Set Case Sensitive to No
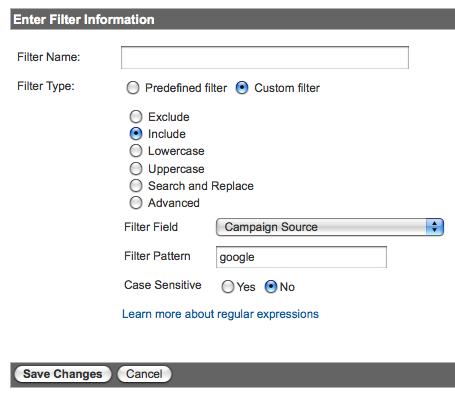The height and width of the screenshot is (398, 455). pyautogui.click(x=271, y=287)
